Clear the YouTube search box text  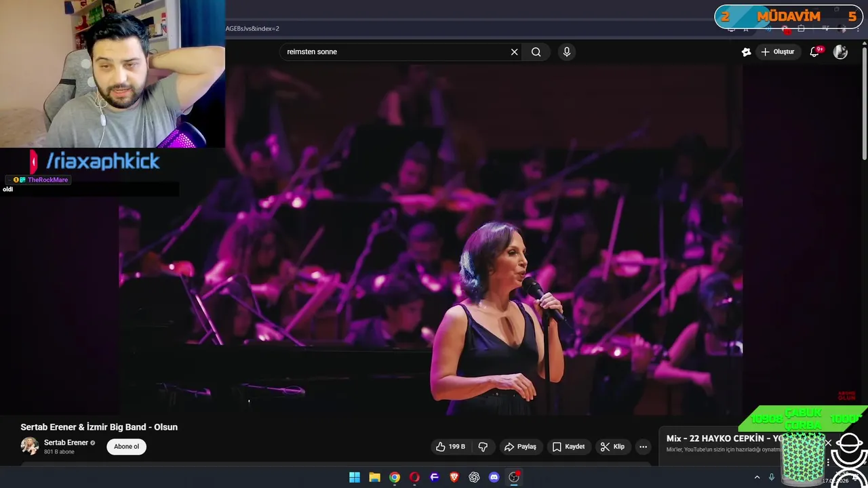(x=514, y=52)
